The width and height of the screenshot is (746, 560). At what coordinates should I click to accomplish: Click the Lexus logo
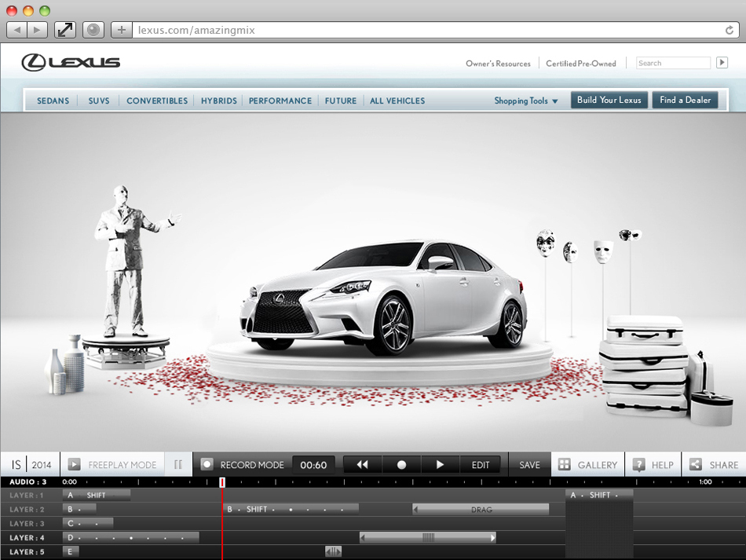pyautogui.click(x=71, y=63)
